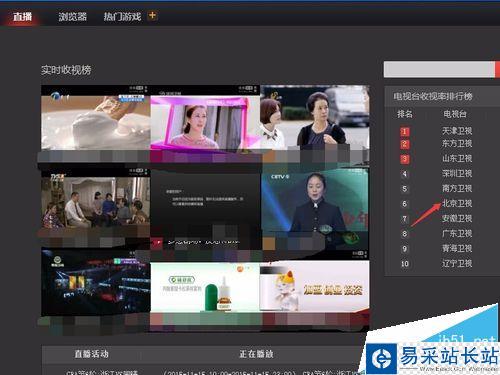Image resolution: width=500 pixels, height=375 pixels.
Task: Click the 电视台 column header
Action: coord(455,114)
